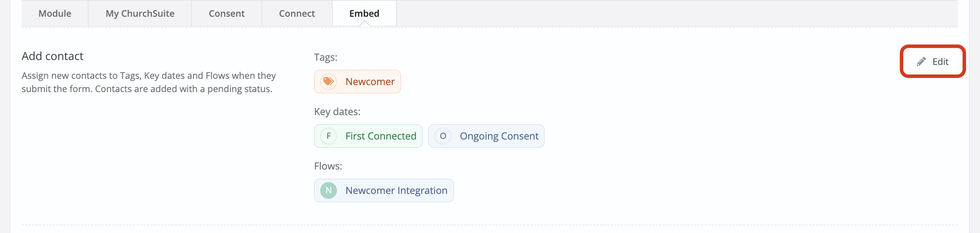Open the Ongoing Consent key date
This screenshot has width=980, height=233.
coord(486,136)
